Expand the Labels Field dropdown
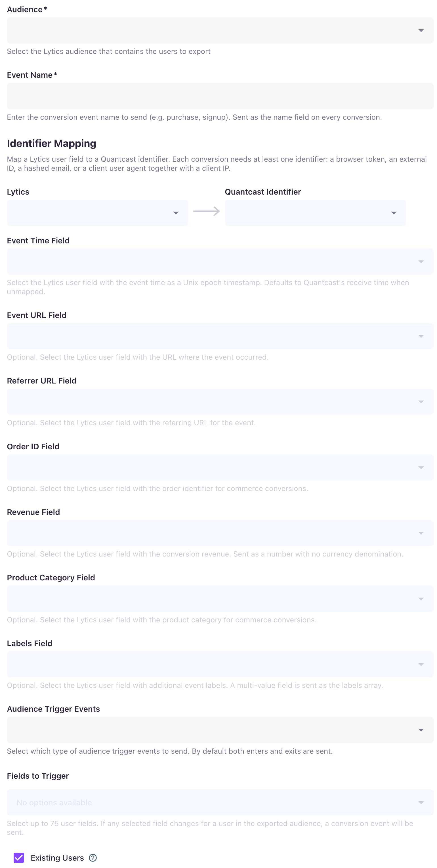437x868 pixels. pos(220,664)
